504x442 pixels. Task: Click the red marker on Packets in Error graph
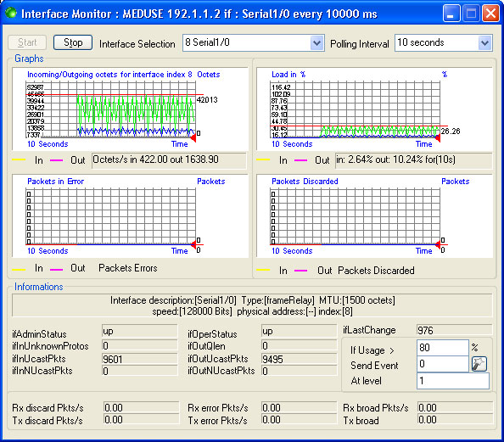pos(193,244)
